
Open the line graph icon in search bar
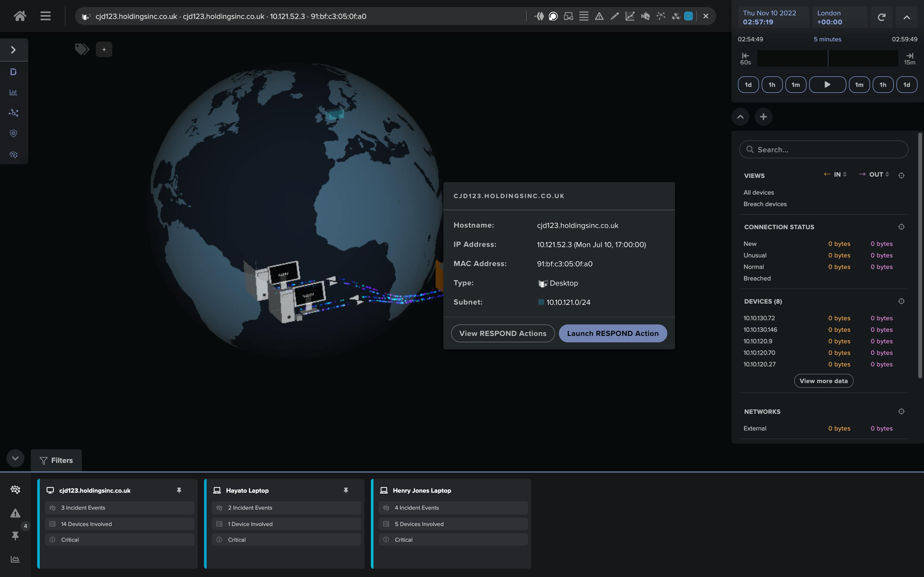629,16
